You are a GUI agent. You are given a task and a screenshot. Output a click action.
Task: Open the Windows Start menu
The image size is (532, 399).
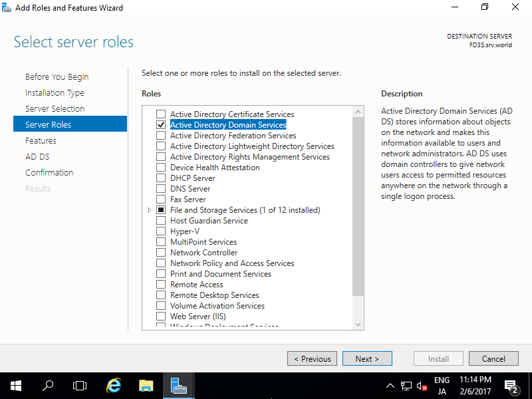(x=15, y=386)
